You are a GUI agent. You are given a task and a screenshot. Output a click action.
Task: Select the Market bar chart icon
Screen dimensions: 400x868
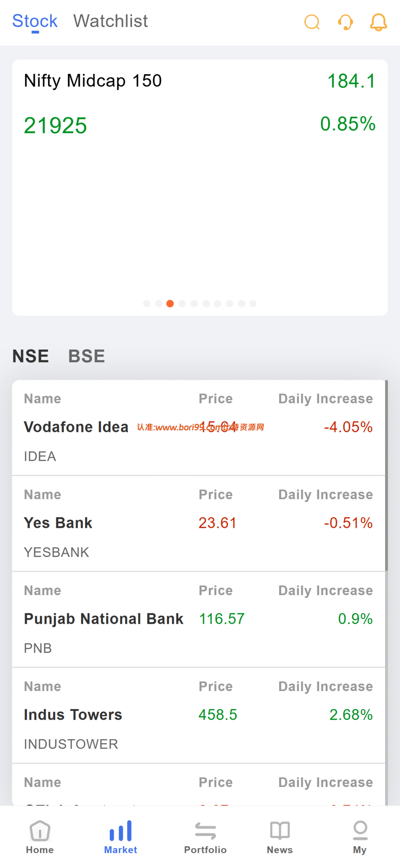pos(121,830)
